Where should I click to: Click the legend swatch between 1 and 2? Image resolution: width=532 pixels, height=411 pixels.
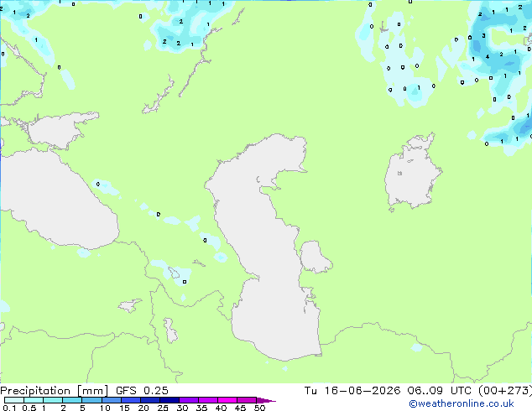click(53, 400)
